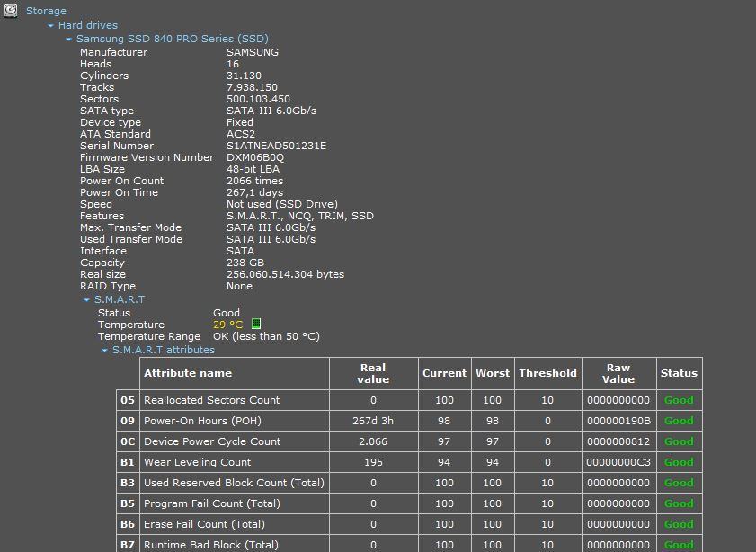756x552 pixels.
Task: Click the features value S.M.A.R.T., NCQ, TRIM, SSD
Action: [300, 216]
